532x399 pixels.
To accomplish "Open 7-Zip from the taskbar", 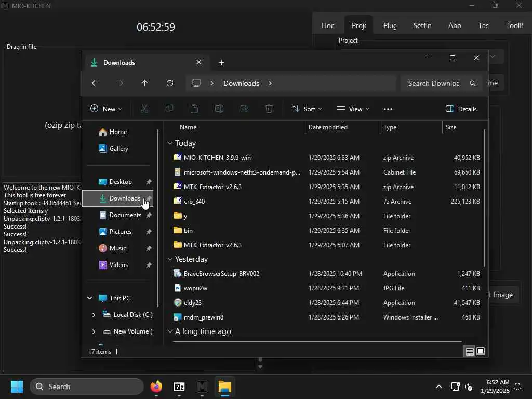I will [179, 387].
